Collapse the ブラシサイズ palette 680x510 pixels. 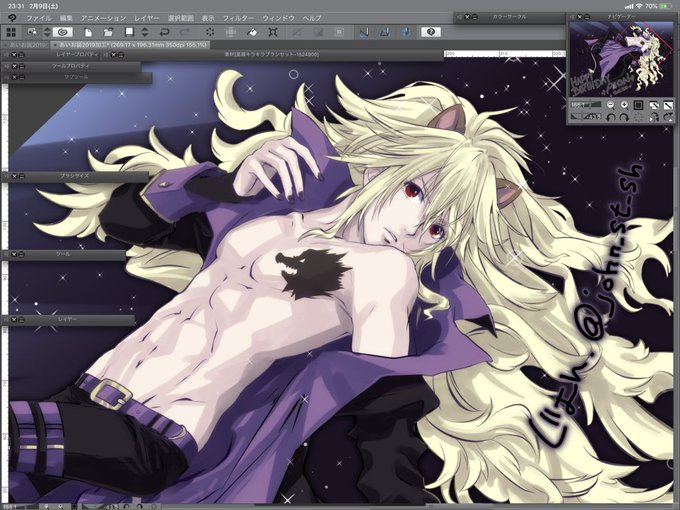(22, 177)
